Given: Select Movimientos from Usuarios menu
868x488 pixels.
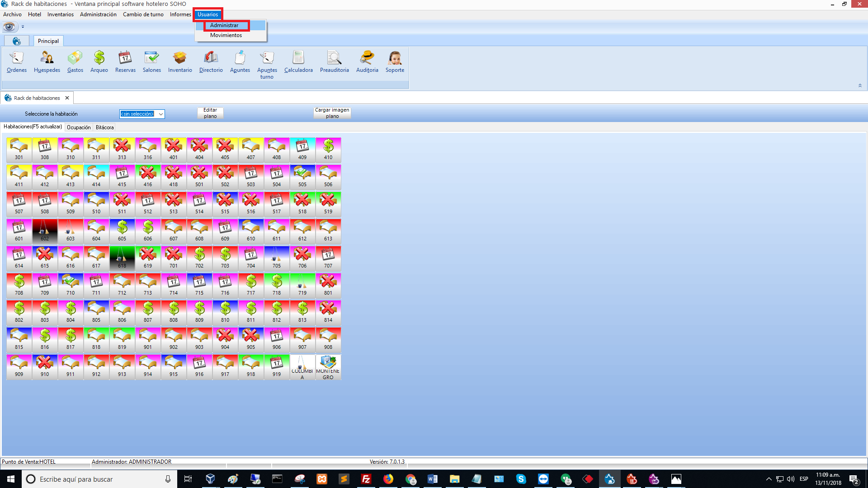Looking at the screenshot, I should [x=226, y=35].
